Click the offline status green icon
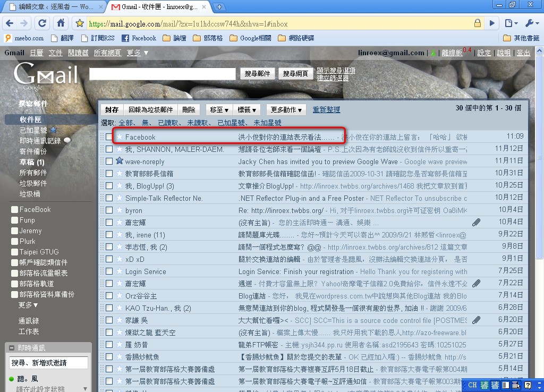The image size is (544, 392). tap(433, 53)
